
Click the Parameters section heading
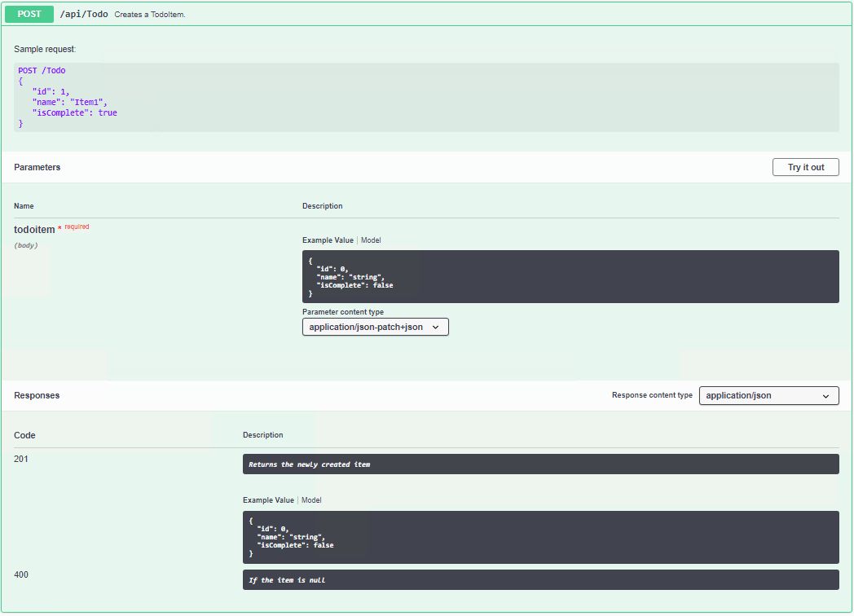pyautogui.click(x=37, y=167)
